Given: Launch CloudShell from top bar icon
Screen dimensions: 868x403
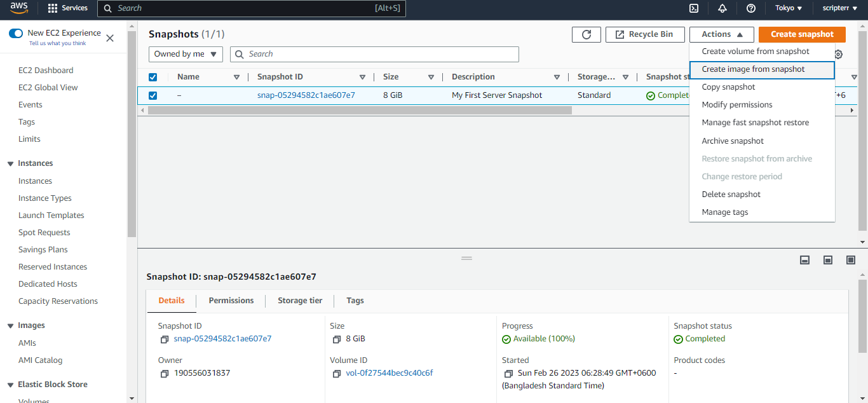Looking at the screenshot, I should tap(695, 8).
